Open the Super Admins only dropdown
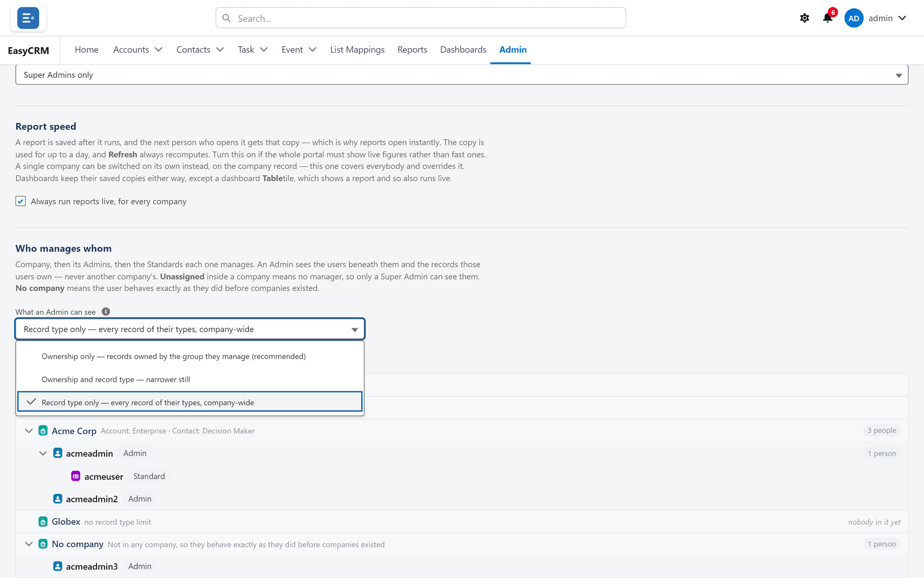924x578 pixels. click(x=461, y=75)
